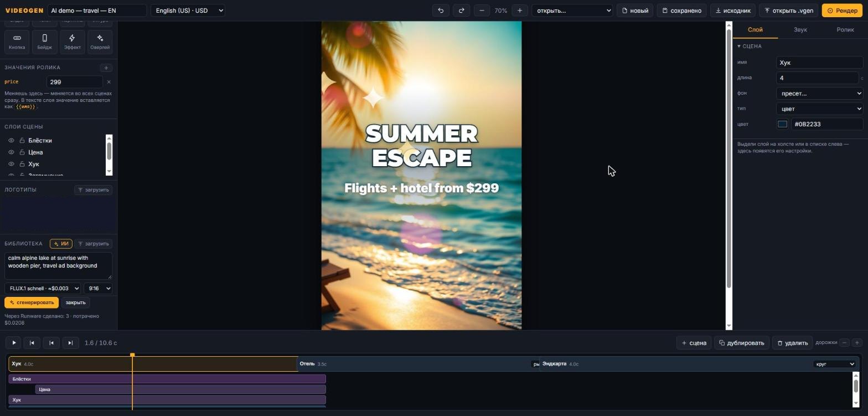Open the English (US) · USD locale dropdown
The width and height of the screenshot is (868, 416).
pos(188,11)
